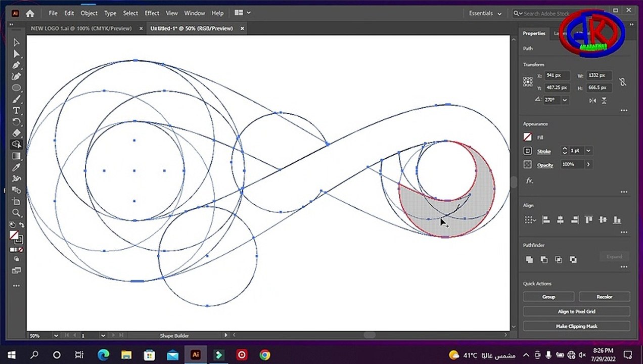Select the Artboard tool

16,201
